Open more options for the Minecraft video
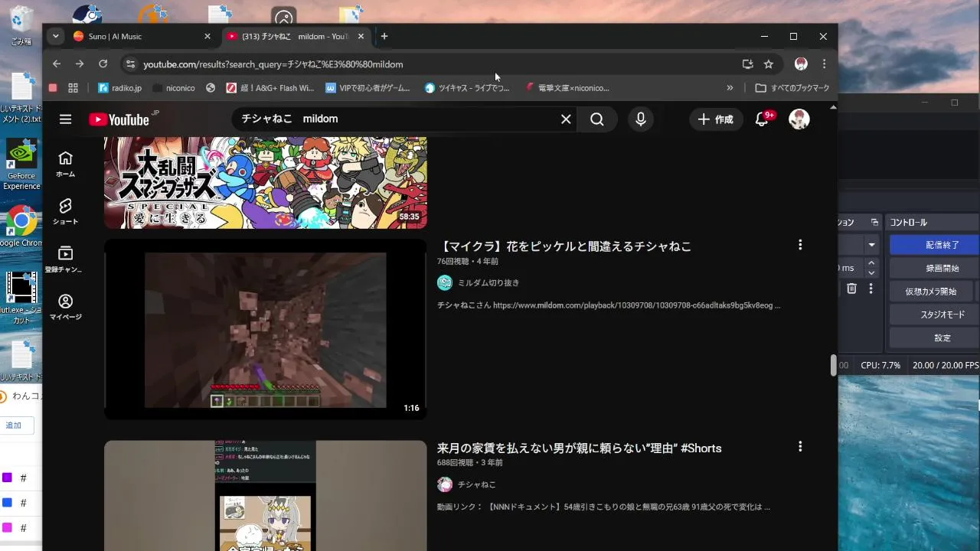 coord(800,245)
